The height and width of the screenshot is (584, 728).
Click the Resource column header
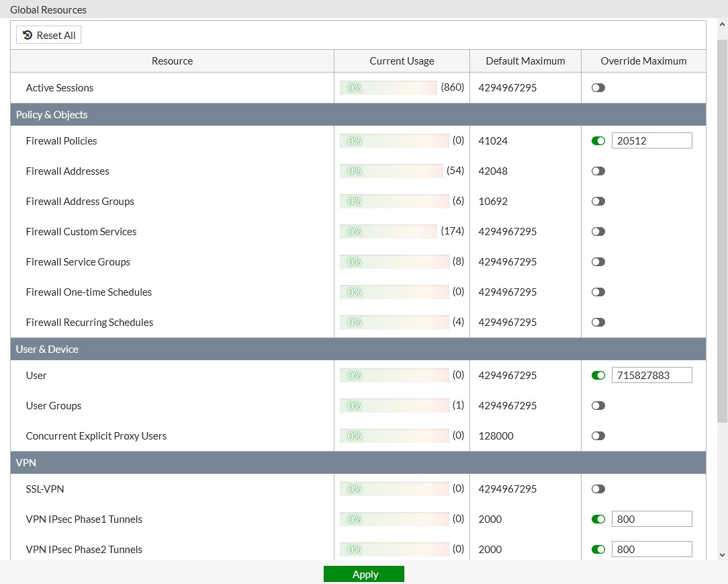click(x=172, y=61)
